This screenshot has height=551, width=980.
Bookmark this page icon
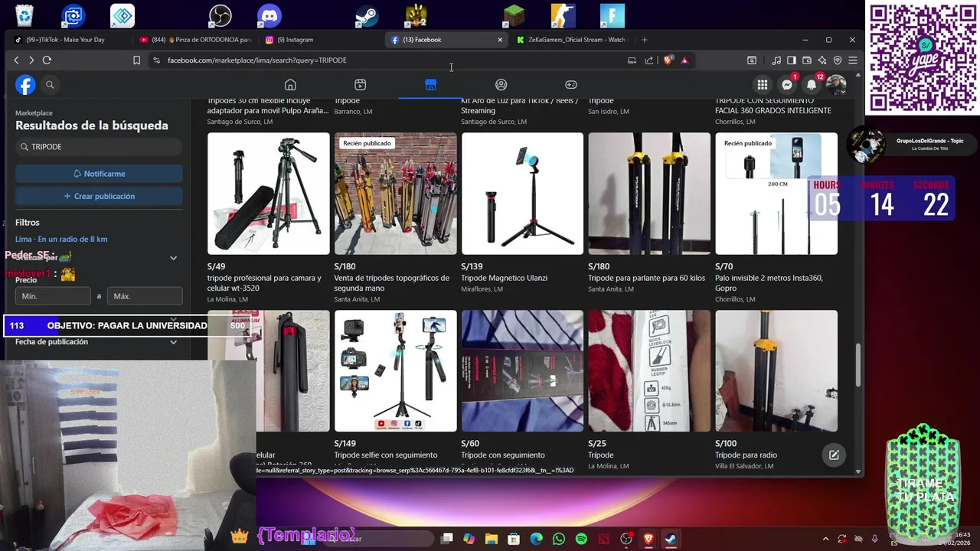tap(136, 60)
